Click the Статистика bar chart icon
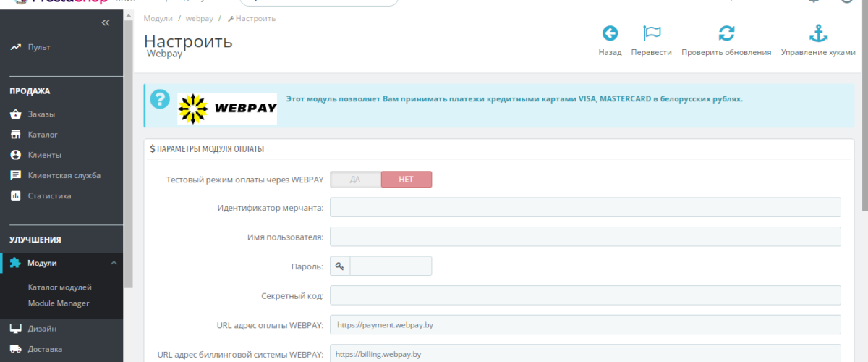Viewport: 868px width, 362px height. point(15,195)
